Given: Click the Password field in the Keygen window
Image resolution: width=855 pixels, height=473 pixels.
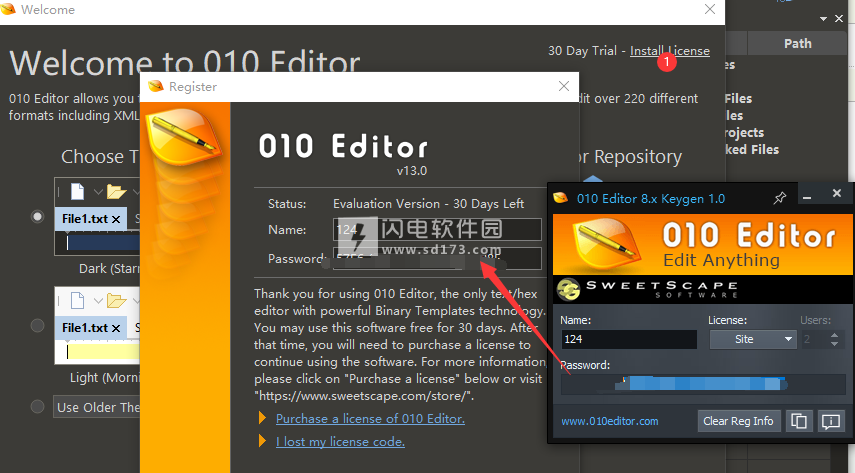Looking at the screenshot, I should tap(703, 384).
